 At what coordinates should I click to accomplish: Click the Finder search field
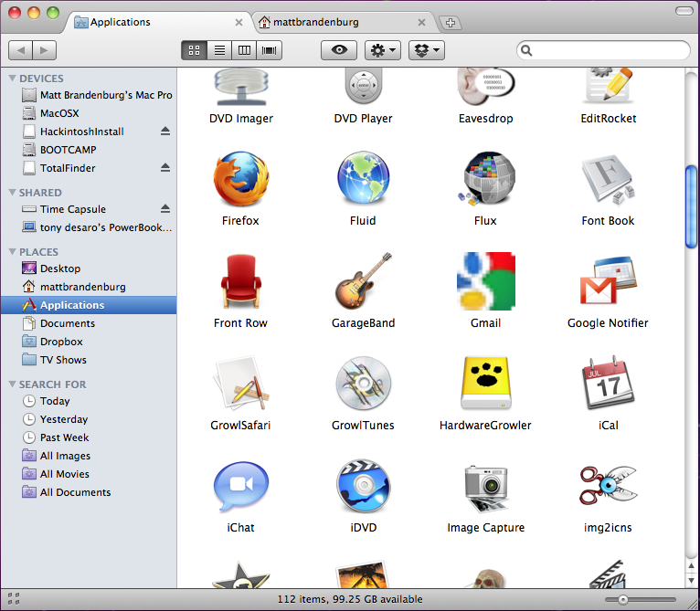pyautogui.click(x=603, y=50)
